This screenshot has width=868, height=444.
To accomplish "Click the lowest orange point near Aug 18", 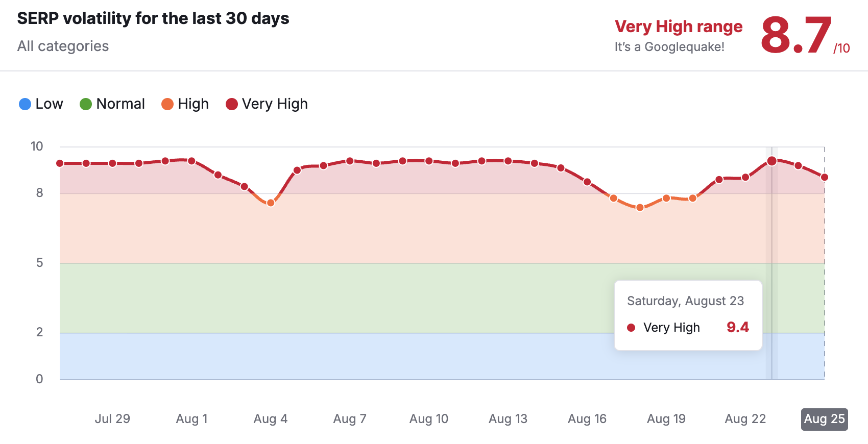I will pos(640,208).
